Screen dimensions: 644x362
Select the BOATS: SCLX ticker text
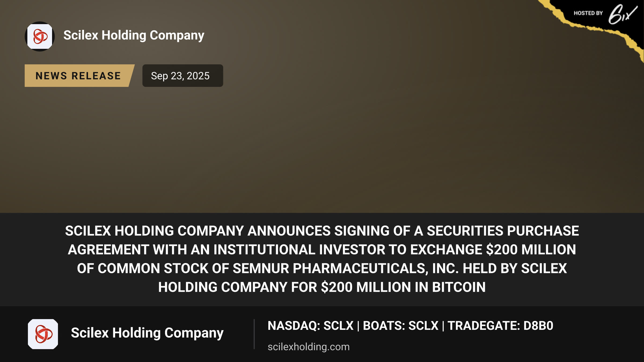pos(401,326)
